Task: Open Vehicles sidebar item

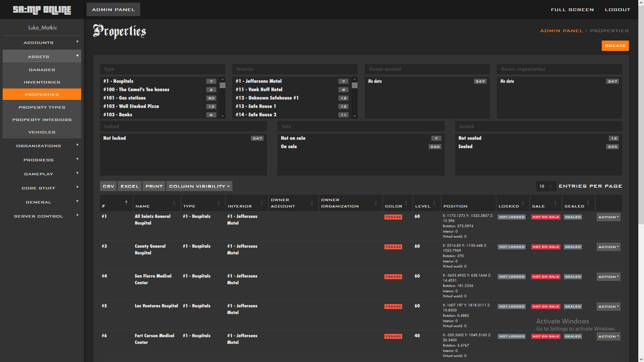Action: pyautogui.click(x=42, y=132)
